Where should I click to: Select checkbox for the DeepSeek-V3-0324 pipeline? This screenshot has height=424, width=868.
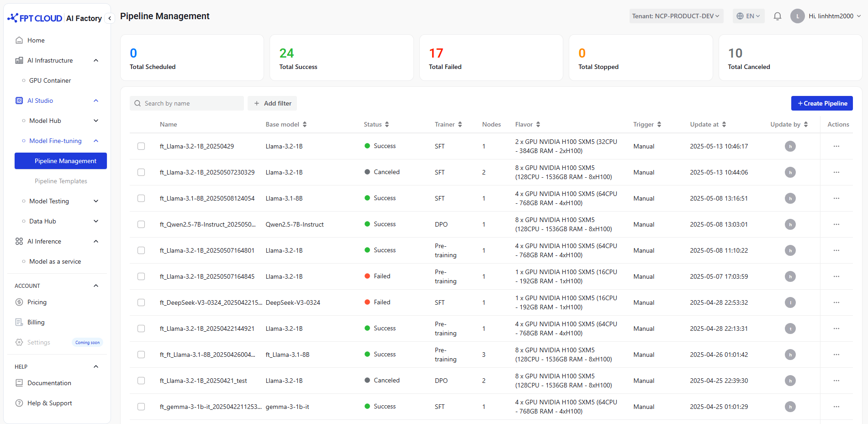click(x=141, y=302)
